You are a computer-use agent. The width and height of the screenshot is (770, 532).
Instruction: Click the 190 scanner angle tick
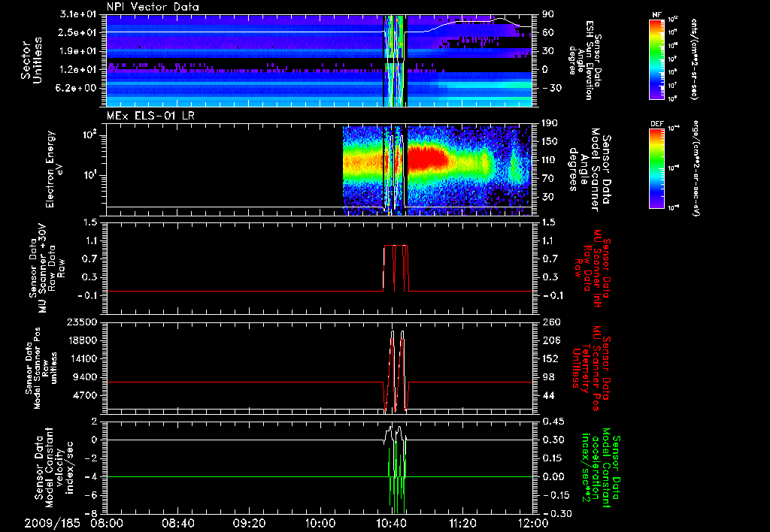tap(551, 123)
